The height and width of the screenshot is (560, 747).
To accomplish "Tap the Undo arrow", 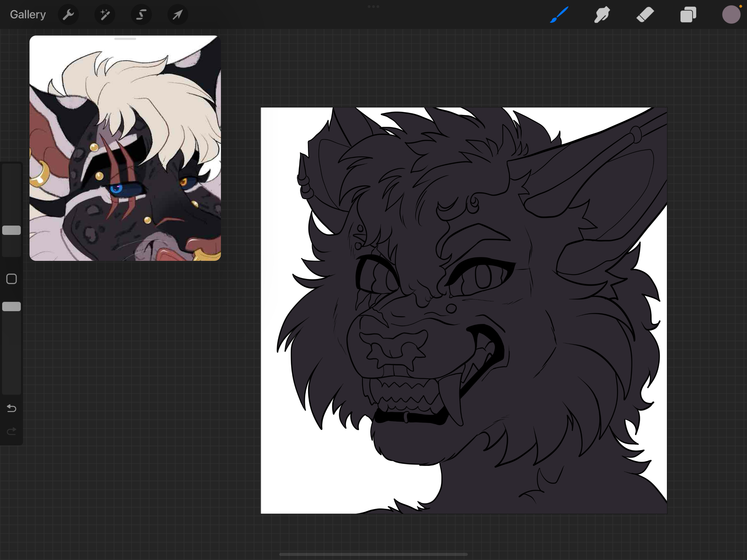I will [x=11, y=408].
